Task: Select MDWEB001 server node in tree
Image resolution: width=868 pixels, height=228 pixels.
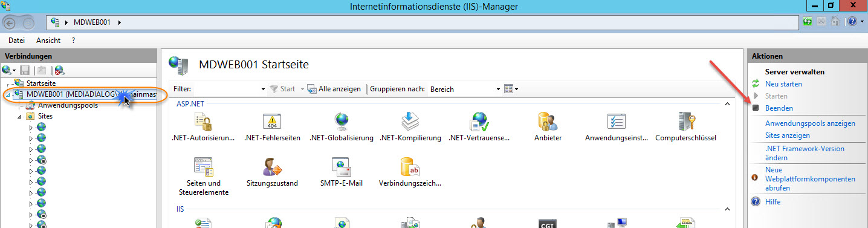Action: point(91,94)
